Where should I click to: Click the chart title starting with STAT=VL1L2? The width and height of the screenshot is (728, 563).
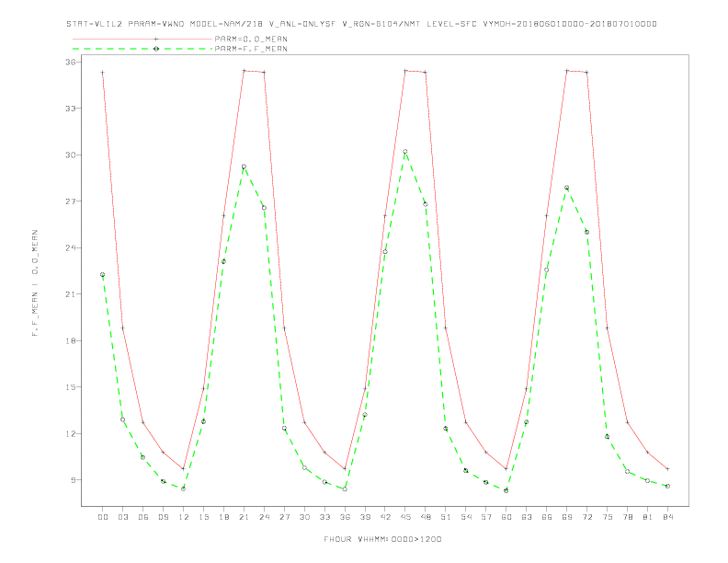pos(361,24)
